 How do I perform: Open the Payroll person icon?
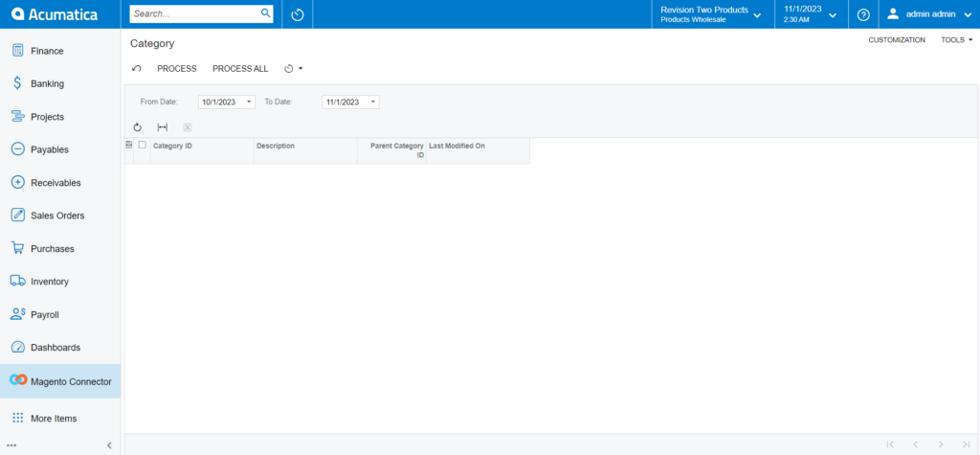[x=18, y=314]
